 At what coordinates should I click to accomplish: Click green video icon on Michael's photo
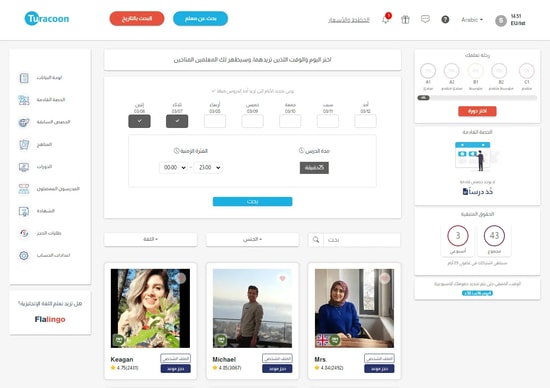pyautogui.click(x=221, y=340)
